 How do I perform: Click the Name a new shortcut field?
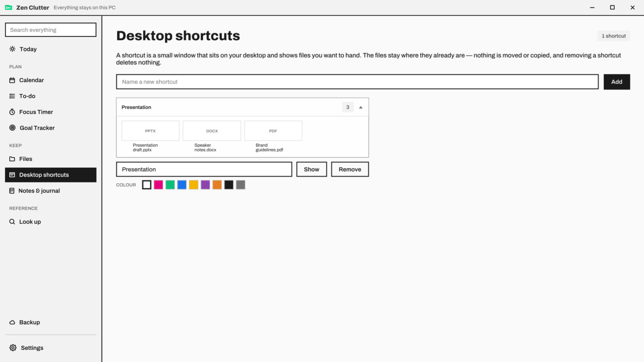point(357,82)
